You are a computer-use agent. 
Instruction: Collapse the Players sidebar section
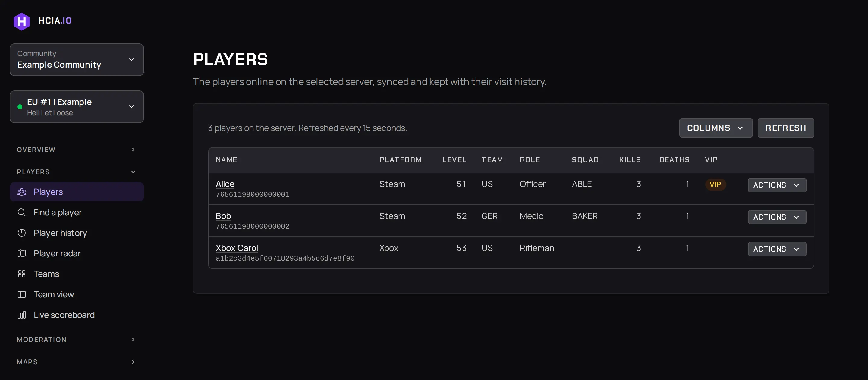tap(77, 172)
